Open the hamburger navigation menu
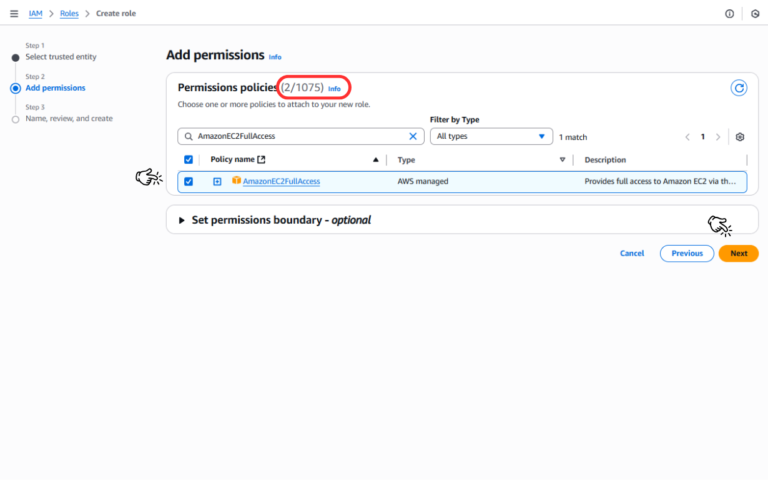Viewport: 768px width, 483px height. pyautogui.click(x=13, y=13)
